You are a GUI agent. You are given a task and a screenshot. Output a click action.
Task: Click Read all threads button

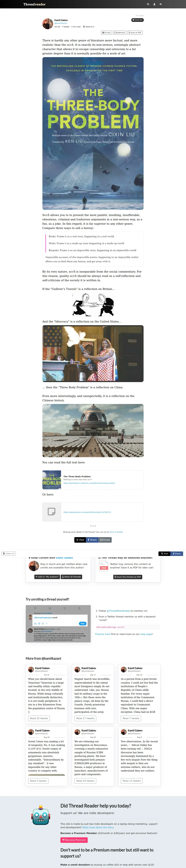[x=71, y=577]
